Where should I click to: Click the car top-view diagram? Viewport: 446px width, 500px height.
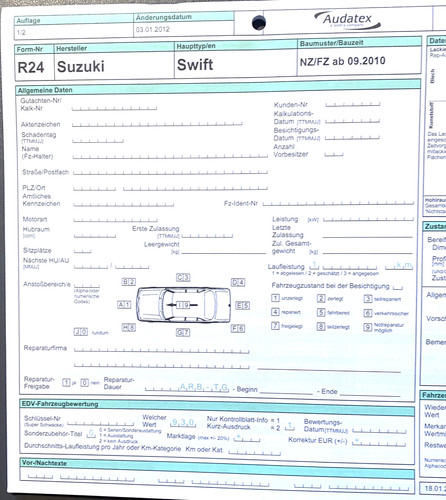tap(183, 305)
